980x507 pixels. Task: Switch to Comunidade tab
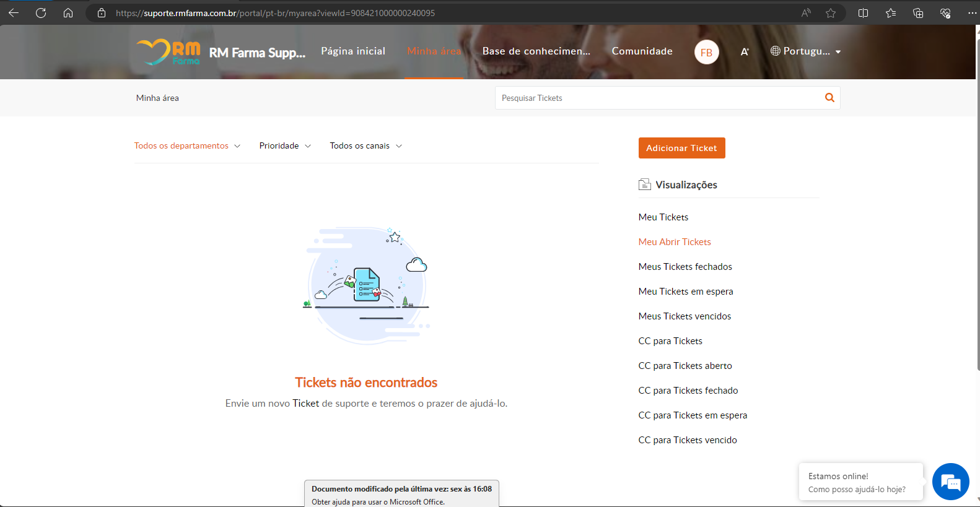(x=642, y=51)
